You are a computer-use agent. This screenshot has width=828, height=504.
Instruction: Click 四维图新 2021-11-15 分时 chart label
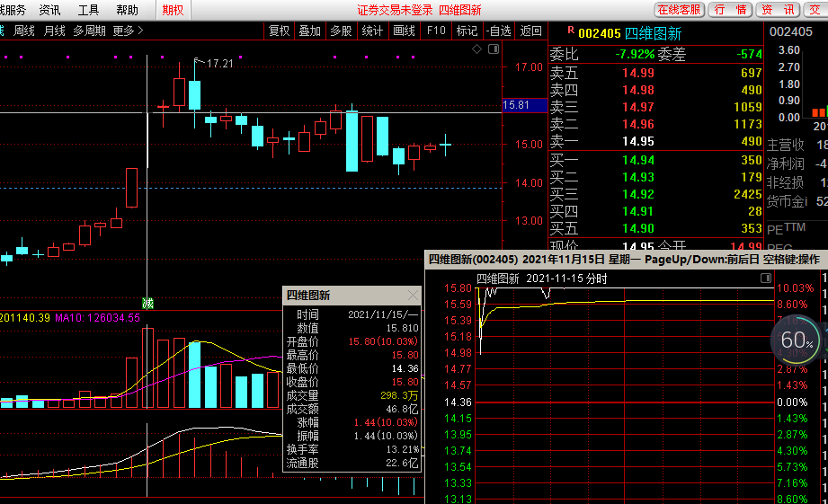(542, 279)
